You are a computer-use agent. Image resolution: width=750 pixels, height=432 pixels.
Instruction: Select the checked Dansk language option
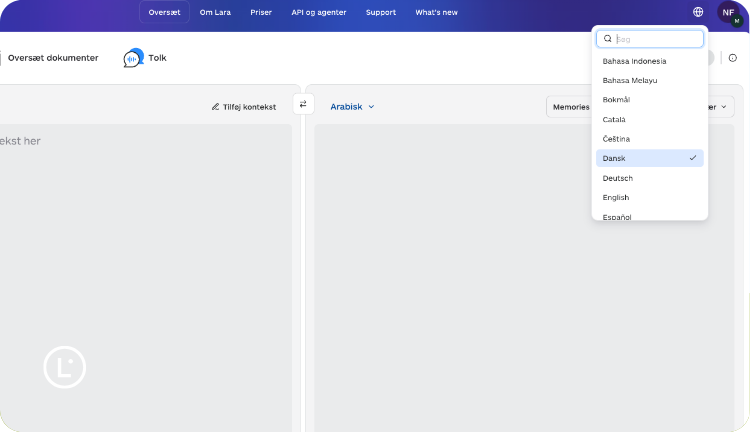650,158
